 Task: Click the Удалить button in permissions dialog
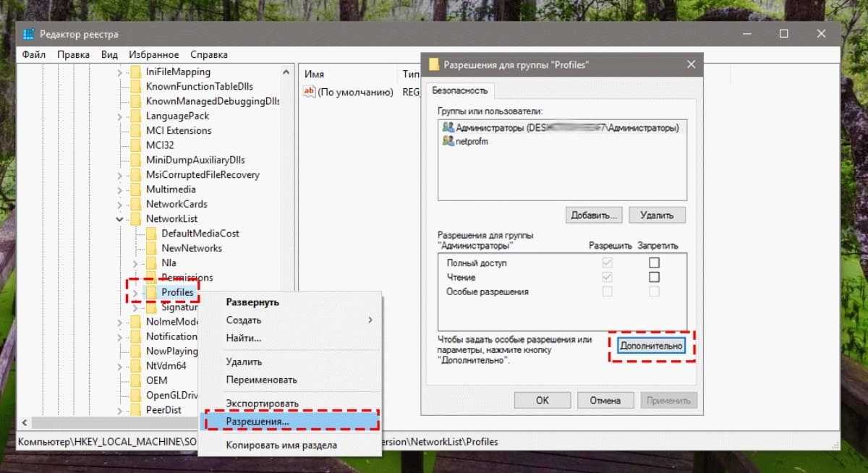657,215
